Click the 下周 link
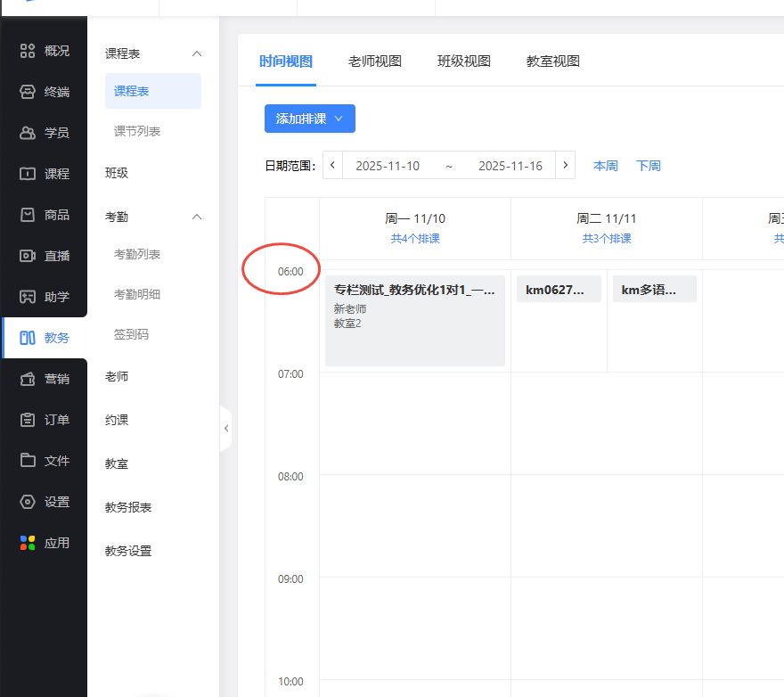This screenshot has height=697, width=784. [x=648, y=166]
